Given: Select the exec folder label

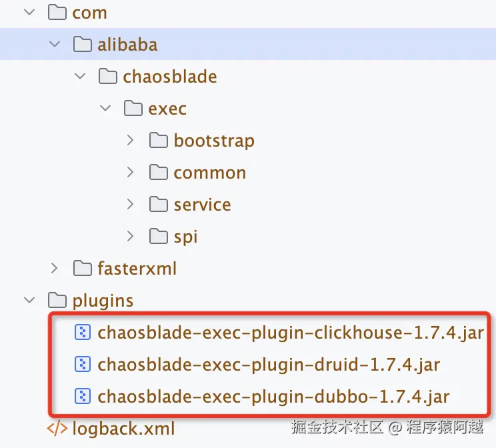Looking at the screenshot, I should coord(167,109).
